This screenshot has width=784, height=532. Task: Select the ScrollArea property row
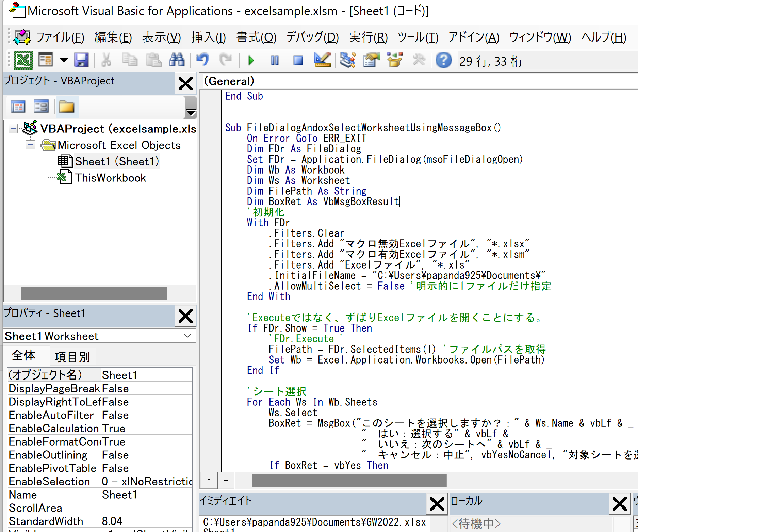100,508
